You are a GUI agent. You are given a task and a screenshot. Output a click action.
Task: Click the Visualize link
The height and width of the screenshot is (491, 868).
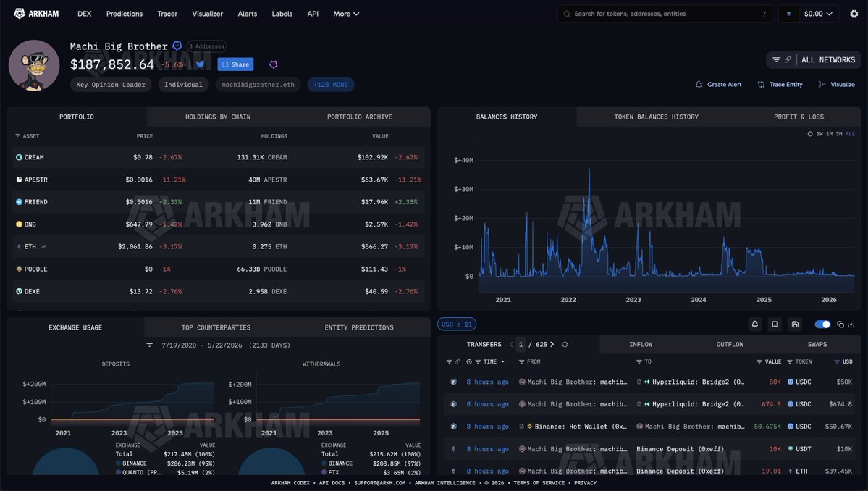[x=836, y=84]
